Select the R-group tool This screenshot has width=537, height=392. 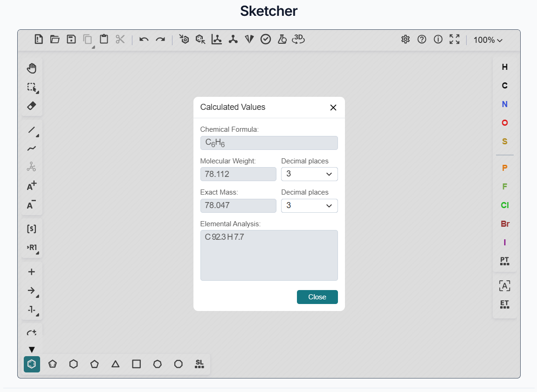[x=32, y=248]
